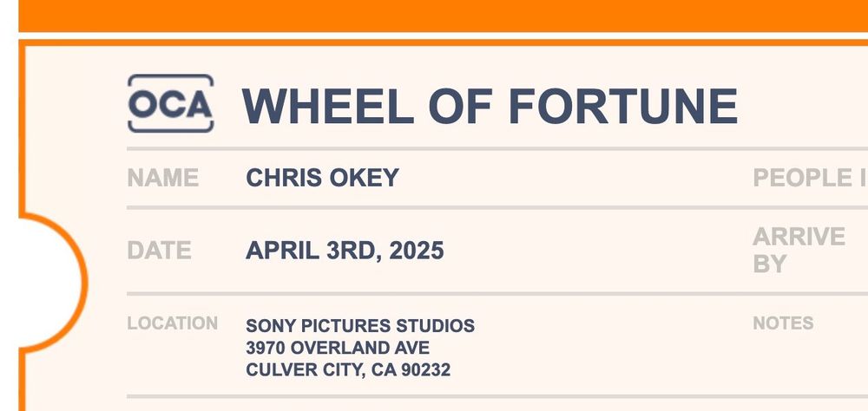Viewport: 868px width, 411px height.
Task: Click the DATE label
Action: point(160,251)
